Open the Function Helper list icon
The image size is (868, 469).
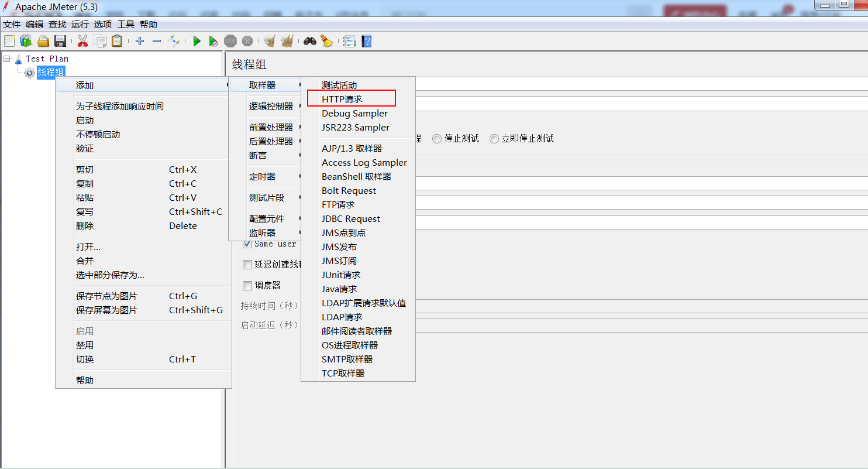pos(349,41)
